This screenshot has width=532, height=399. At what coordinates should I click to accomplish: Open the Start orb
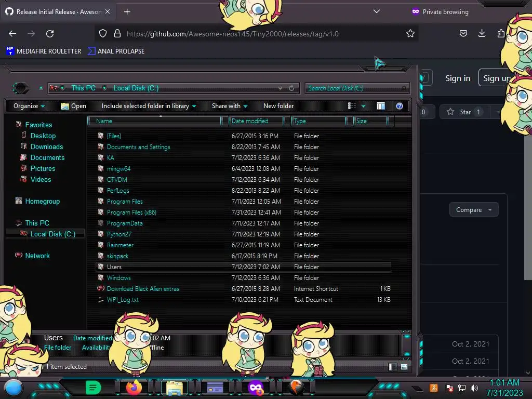(x=14, y=388)
